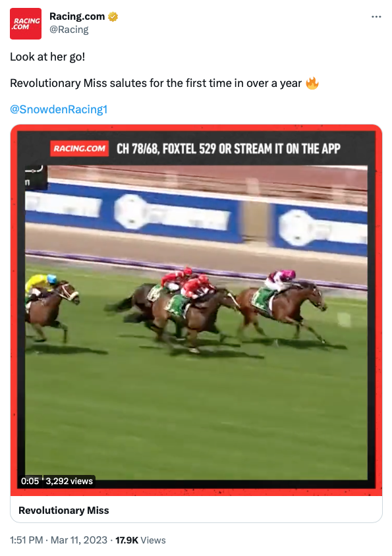Screen dimensions: 392x556
Task: Click the Racing.com display name
Action: 77,16
